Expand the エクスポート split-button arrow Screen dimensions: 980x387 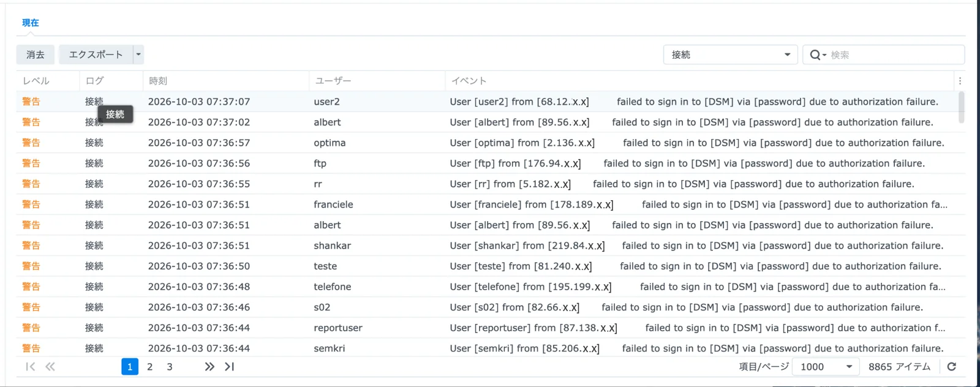(138, 54)
